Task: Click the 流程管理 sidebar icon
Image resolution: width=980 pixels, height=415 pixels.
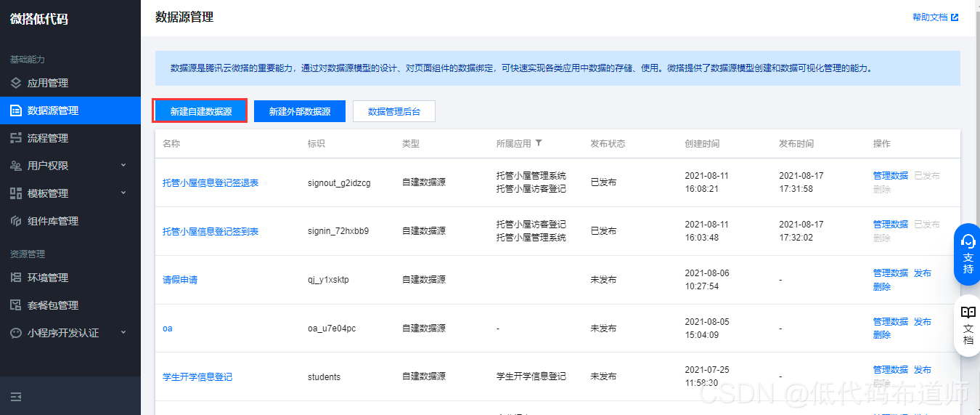Action: pyautogui.click(x=16, y=138)
